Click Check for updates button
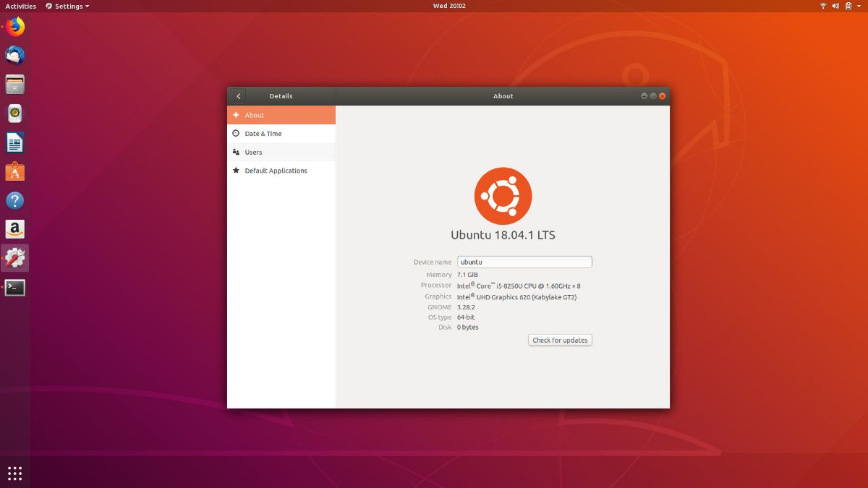Image resolution: width=868 pixels, height=488 pixels. click(x=560, y=340)
